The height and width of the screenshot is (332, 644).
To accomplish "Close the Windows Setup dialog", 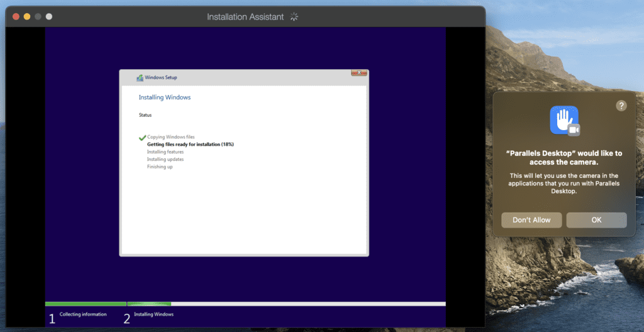I will tap(359, 73).
